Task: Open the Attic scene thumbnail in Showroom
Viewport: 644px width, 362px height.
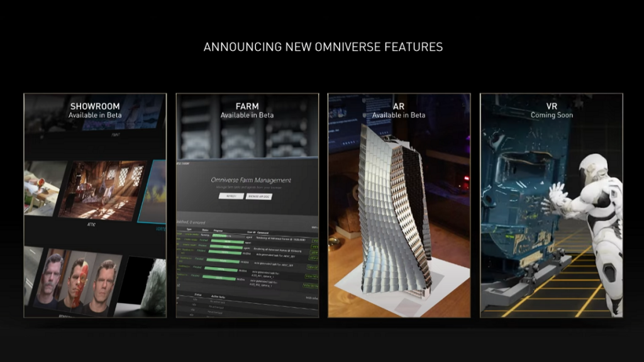Action: [102, 190]
